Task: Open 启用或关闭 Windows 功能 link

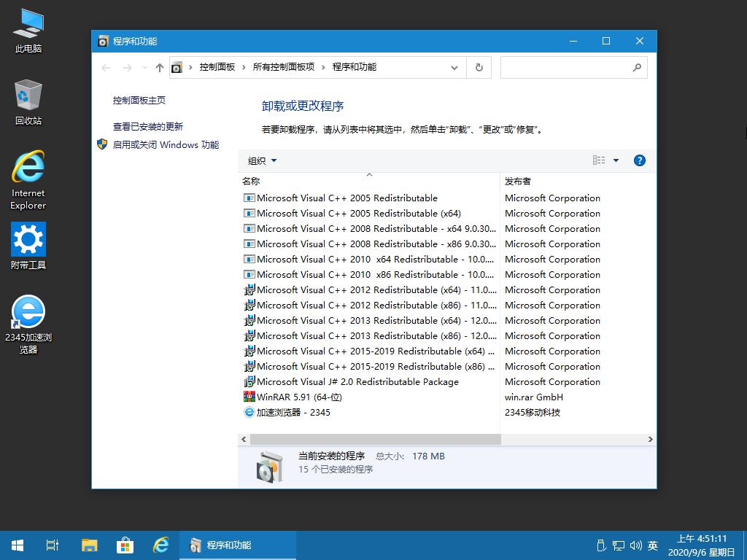Action: pyautogui.click(x=166, y=145)
